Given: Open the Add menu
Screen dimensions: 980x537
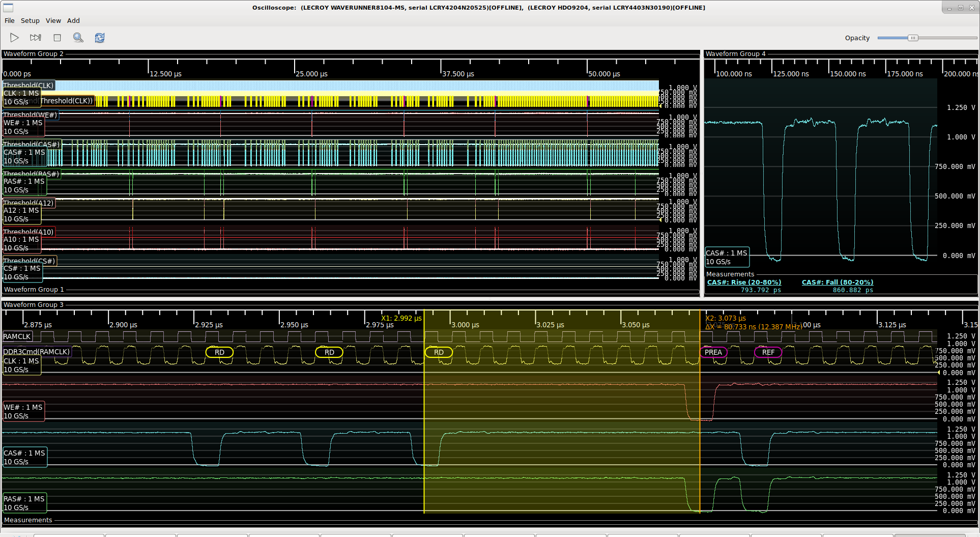Looking at the screenshot, I should [73, 21].
